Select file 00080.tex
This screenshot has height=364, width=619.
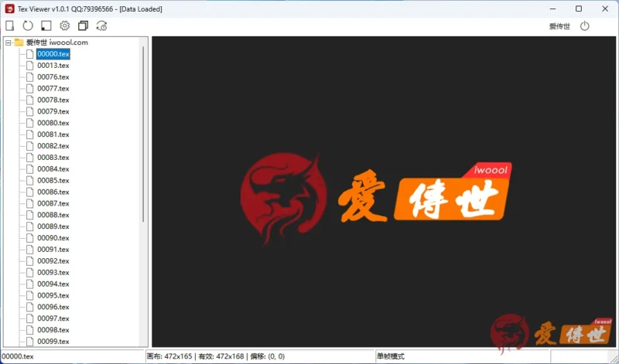pyautogui.click(x=53, y=123)
